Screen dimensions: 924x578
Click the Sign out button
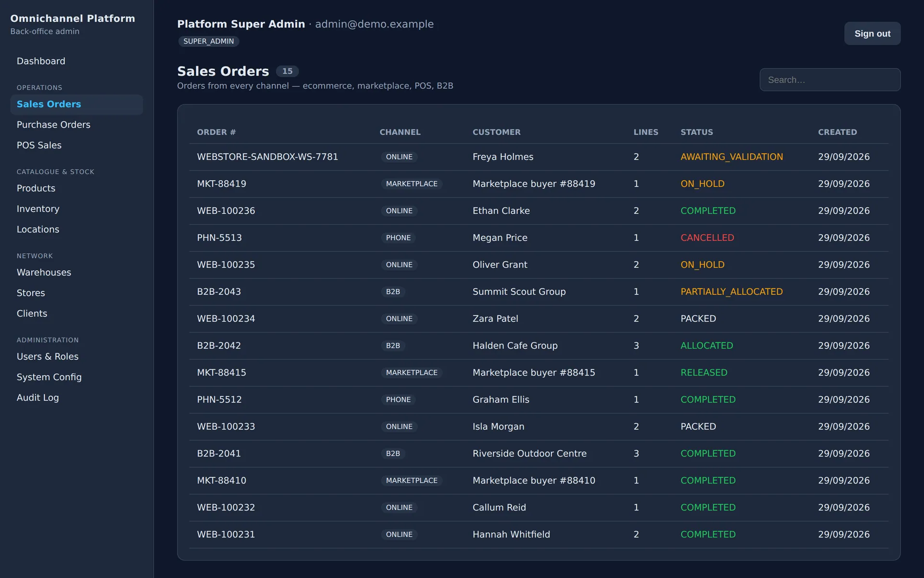point(872,34)
